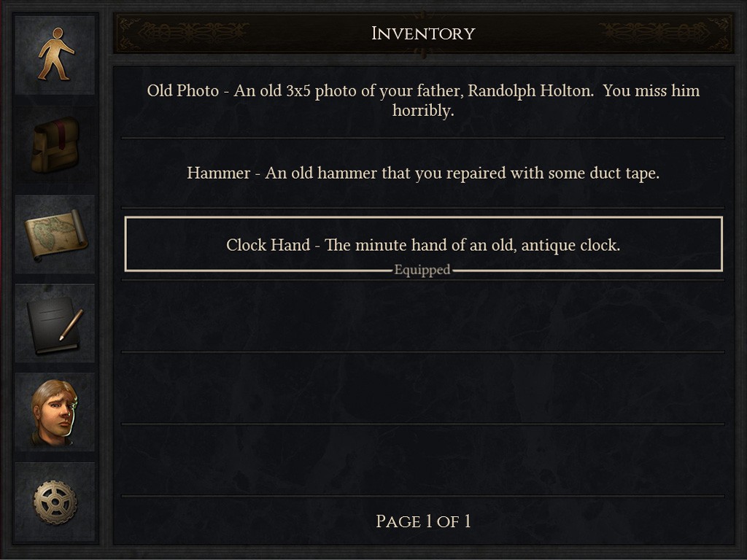Select the Old Photo inventory item

tap(423, 101)
